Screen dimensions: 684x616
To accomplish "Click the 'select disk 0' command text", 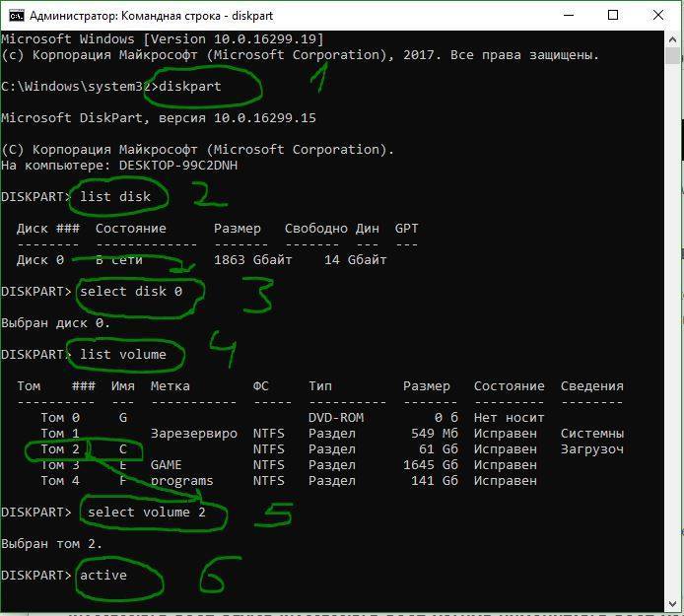I will pos(131,292).
